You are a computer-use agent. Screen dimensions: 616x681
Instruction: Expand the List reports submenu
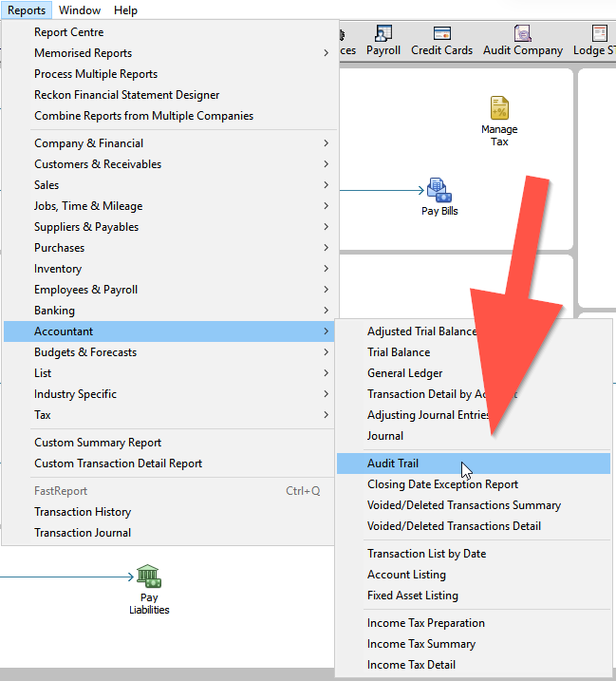click(169, 373)
